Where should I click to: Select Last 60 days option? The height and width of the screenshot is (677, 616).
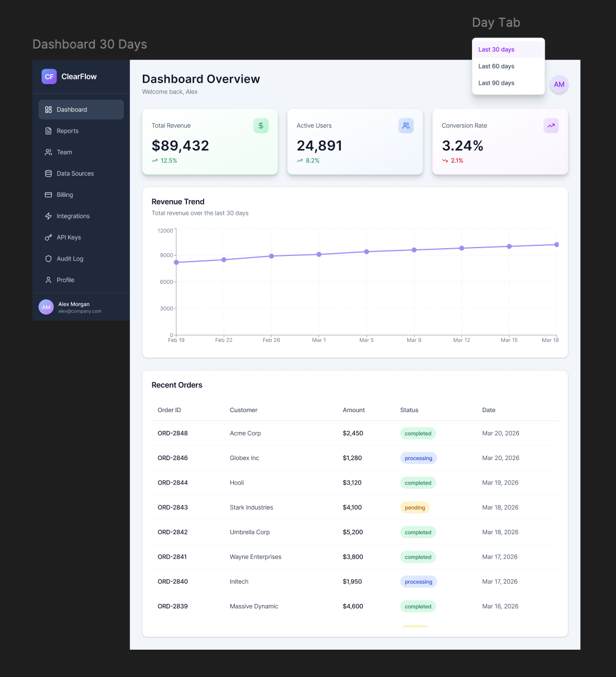[508, 66]
